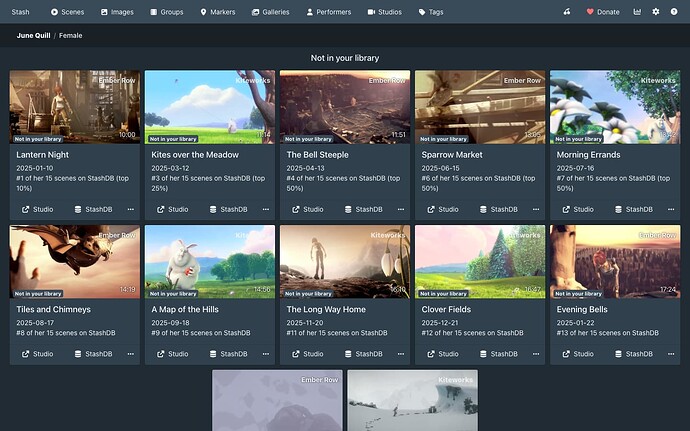Open the A Map of the Hills thumbnail
This screenshot has height=431, width=690.
click(210, 262)
